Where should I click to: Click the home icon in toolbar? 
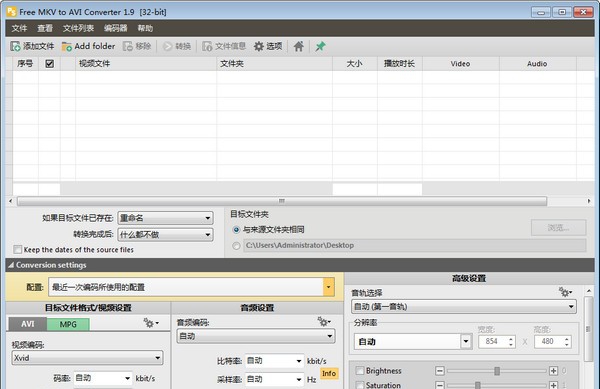pyautogui.click(x=298, y=46)
